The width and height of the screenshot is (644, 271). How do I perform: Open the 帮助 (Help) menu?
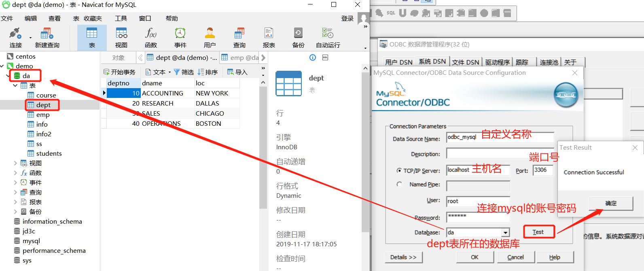point(172,18)
